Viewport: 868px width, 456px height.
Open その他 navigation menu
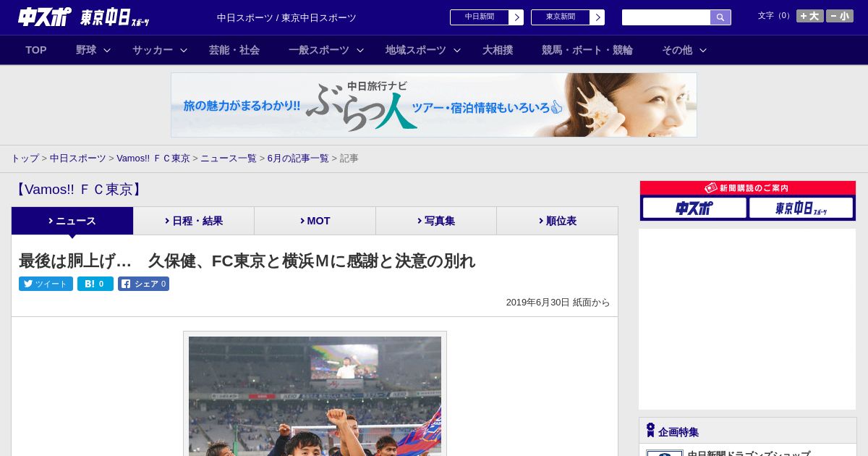point(677,50)
